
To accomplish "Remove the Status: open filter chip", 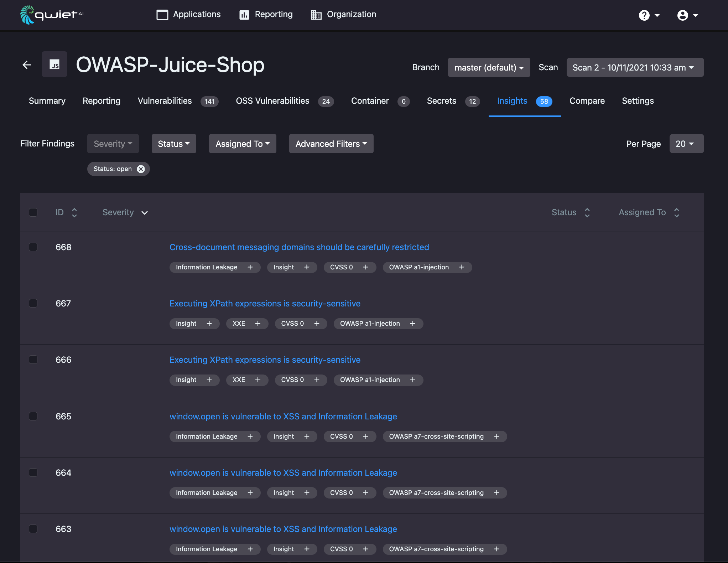I will [141, 169].
